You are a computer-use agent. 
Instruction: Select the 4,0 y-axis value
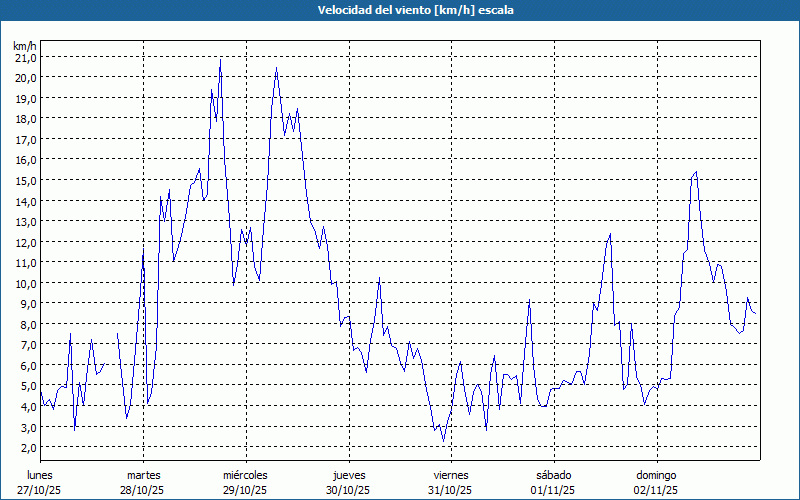click(x=28, y=407)
